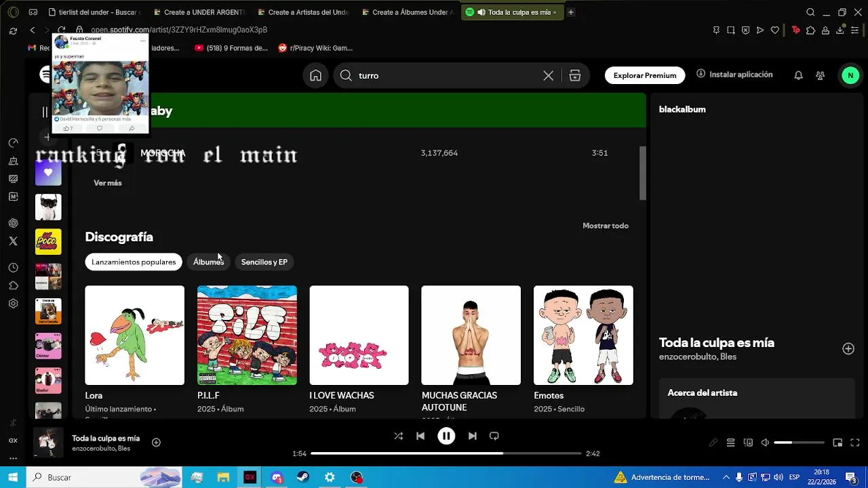This screenshot has width=868, height=488.
Task: Add now-playing song to Liked Songs in bottom bar
Action: (156, 443)
